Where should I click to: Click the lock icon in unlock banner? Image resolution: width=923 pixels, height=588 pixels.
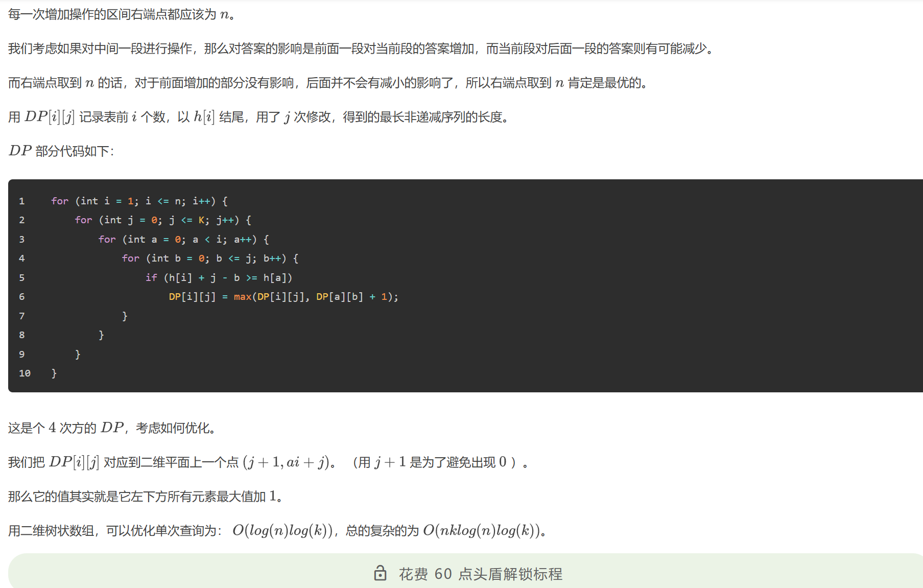point(380,573)
